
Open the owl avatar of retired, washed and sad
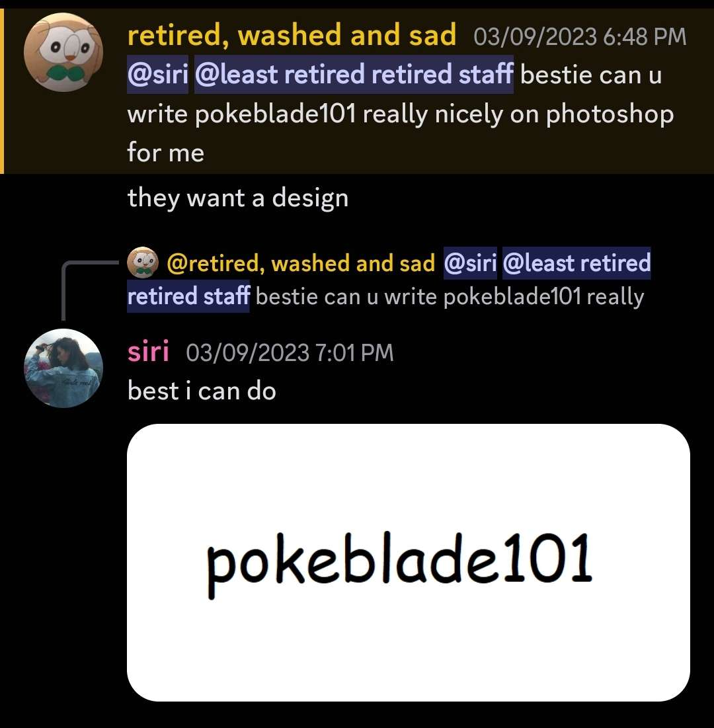[63, 52]
